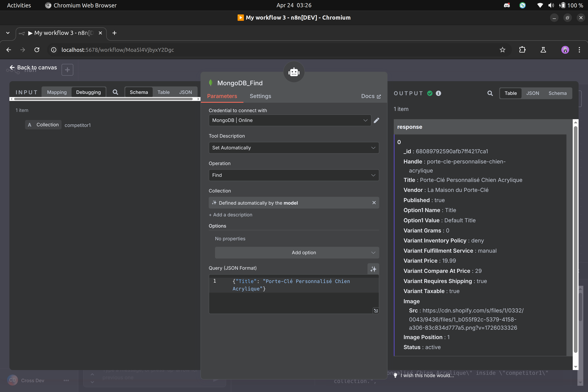Edit the MongoDB credential with pencil icon

click(x=377, y=120)
